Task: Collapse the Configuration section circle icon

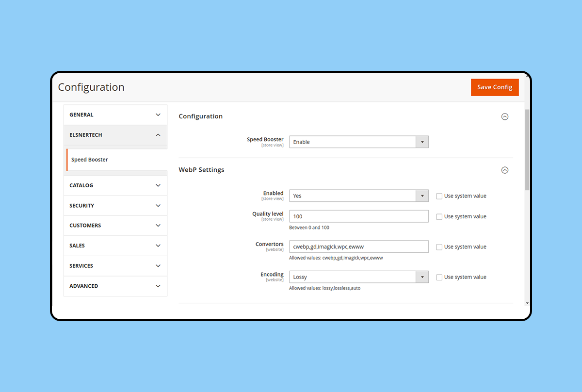Action: pos(504,116)
